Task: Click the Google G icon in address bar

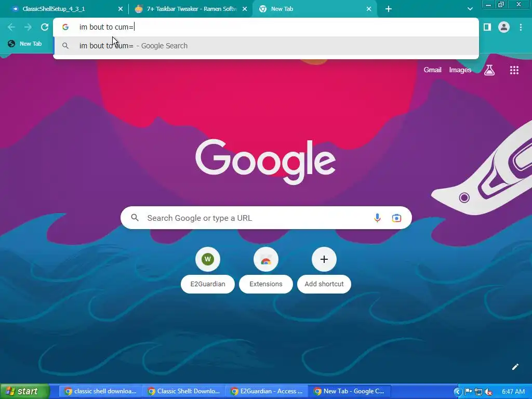Action: point(65,27)
